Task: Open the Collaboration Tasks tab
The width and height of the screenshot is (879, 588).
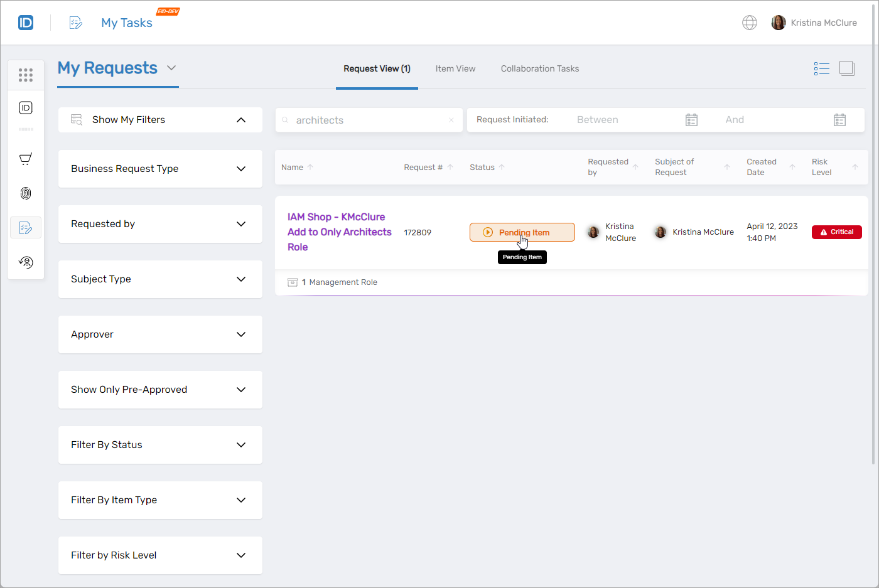Action: (539, 68)
